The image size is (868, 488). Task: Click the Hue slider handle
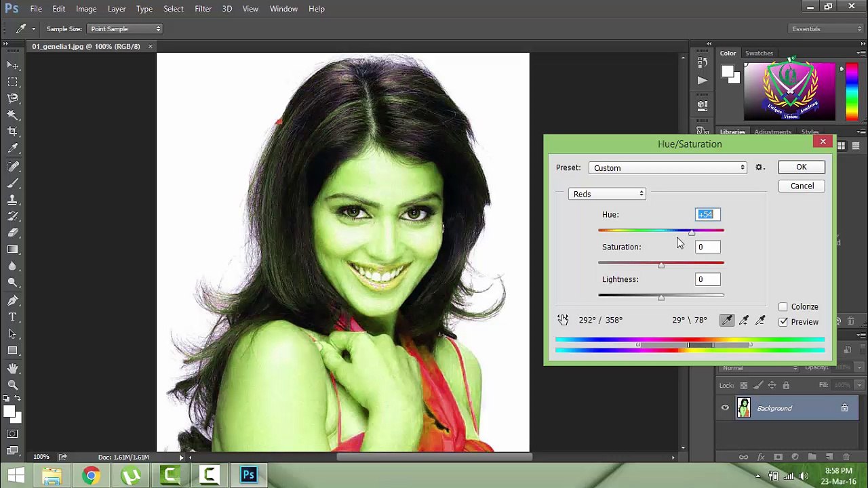coord(691,232)
